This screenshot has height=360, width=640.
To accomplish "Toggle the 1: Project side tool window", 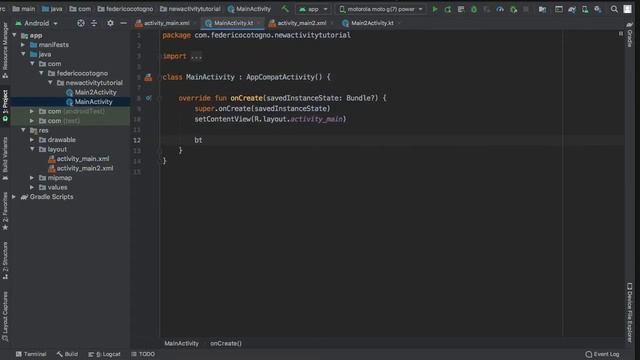I will click(x=5, y=106).
